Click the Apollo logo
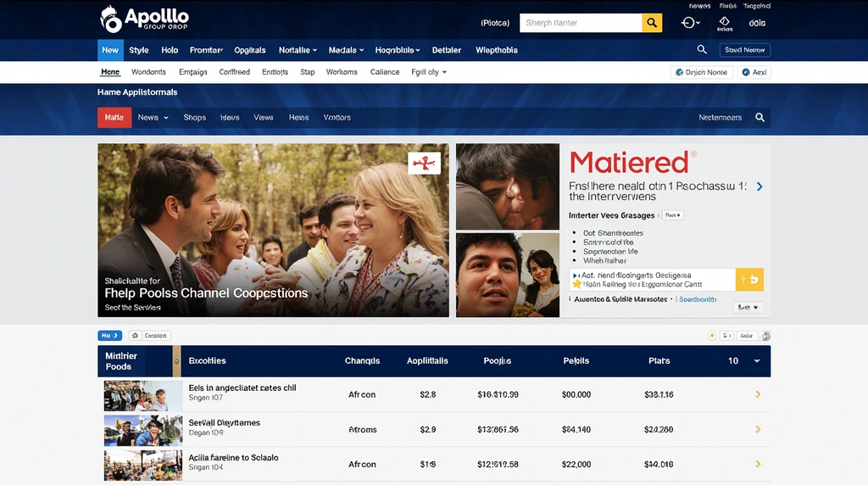This screenshot has height=485, width=868. click(144, 19)
